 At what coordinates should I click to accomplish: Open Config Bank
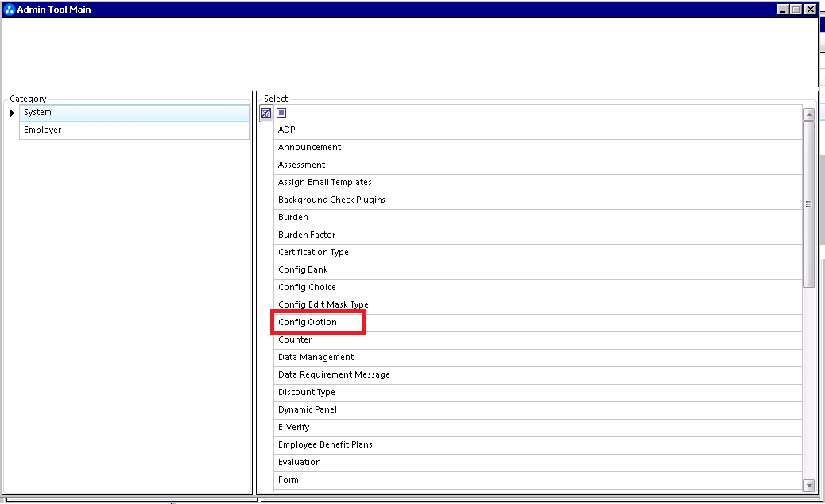538,270
